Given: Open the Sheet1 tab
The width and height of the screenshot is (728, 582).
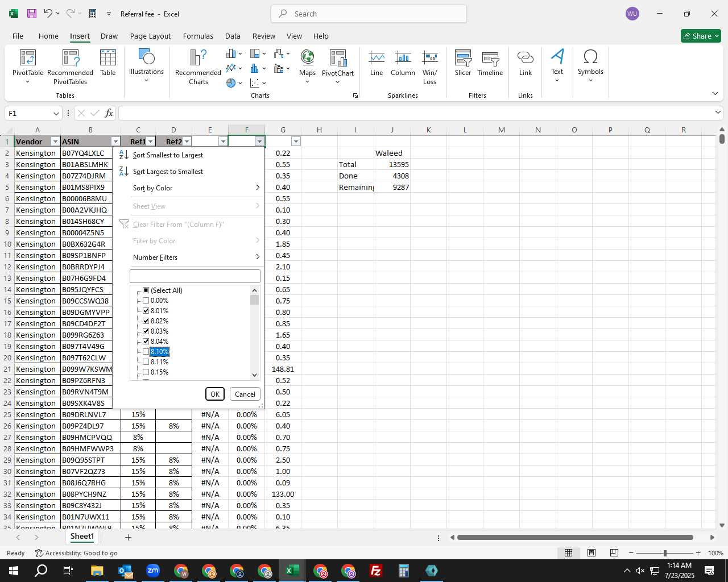Looking at the screenshot, I should click(82, 537).
